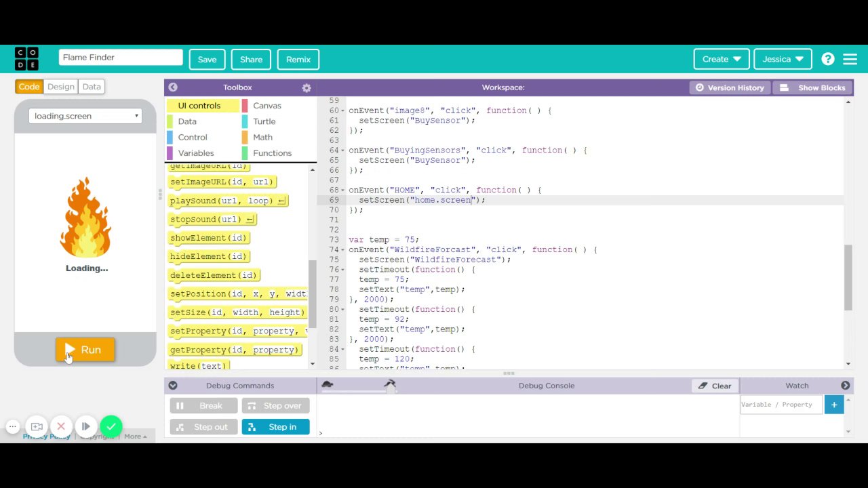Open the Toolbox settings gear

[x=307, y=87]
